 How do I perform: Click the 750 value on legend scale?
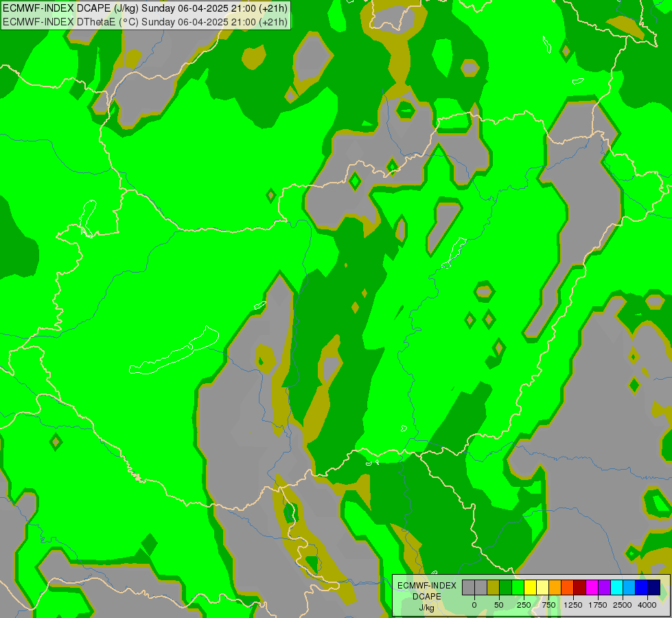[x=548, y=605]
